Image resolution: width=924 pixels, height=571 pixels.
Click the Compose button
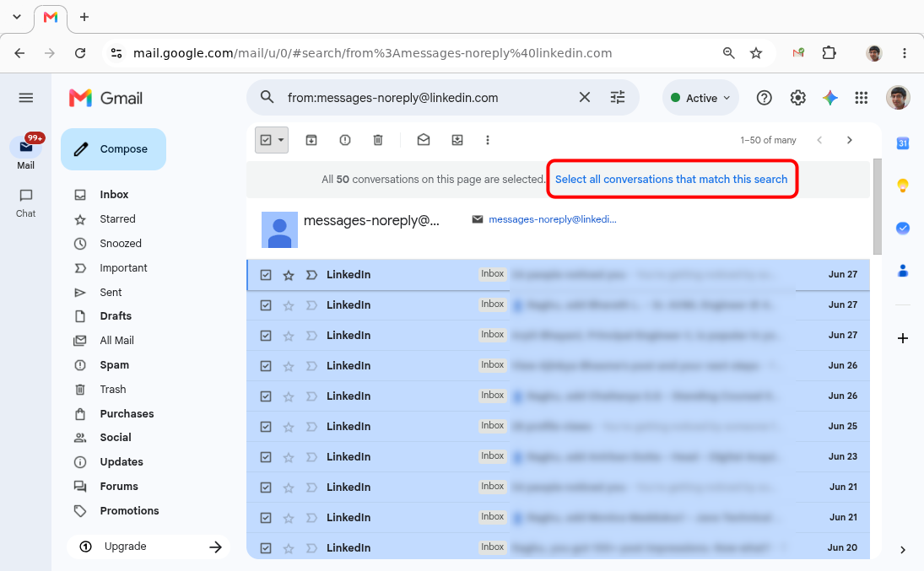(x=113, y=149)
